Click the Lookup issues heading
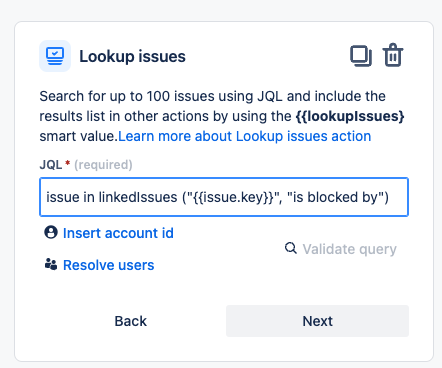This screenshot has width=442, height=368. 132,56
